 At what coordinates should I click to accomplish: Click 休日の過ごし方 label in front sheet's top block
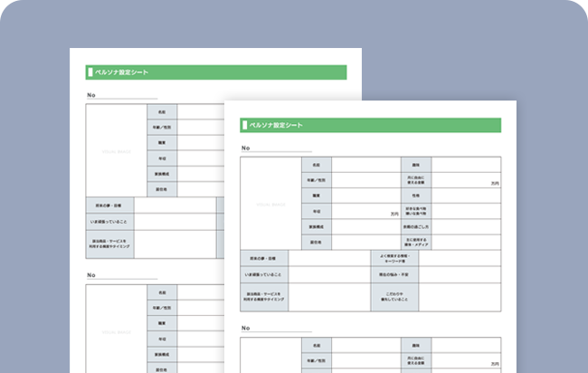pos(416,226)
